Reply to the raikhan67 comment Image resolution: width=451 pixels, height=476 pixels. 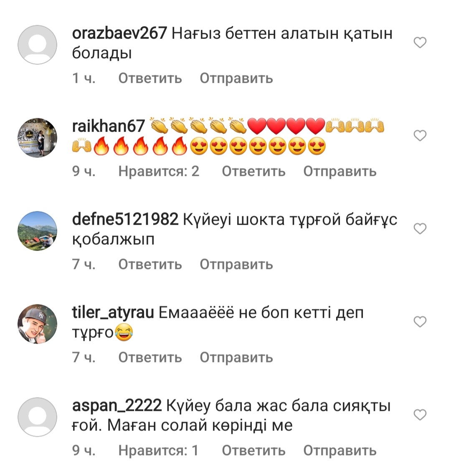[x=253, y=172]
